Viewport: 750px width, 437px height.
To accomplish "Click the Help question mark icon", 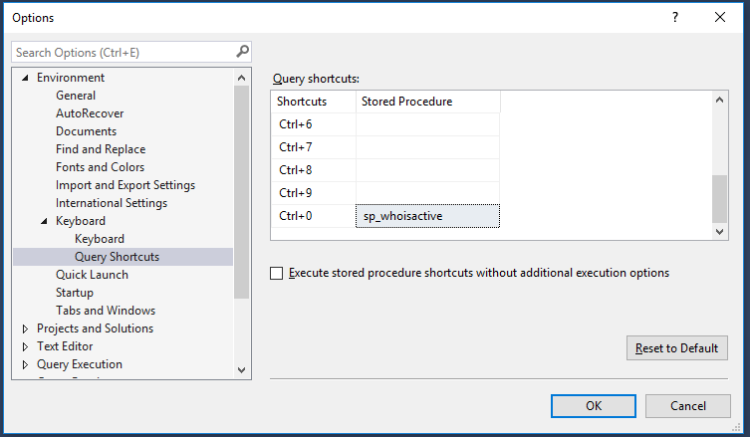I will point(676,17).
